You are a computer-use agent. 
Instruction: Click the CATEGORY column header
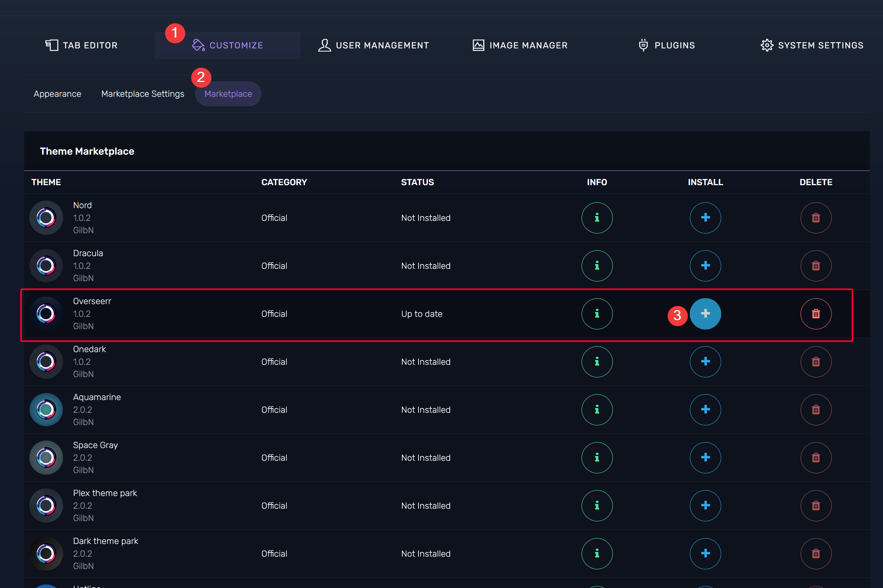(x=284, y=182)
